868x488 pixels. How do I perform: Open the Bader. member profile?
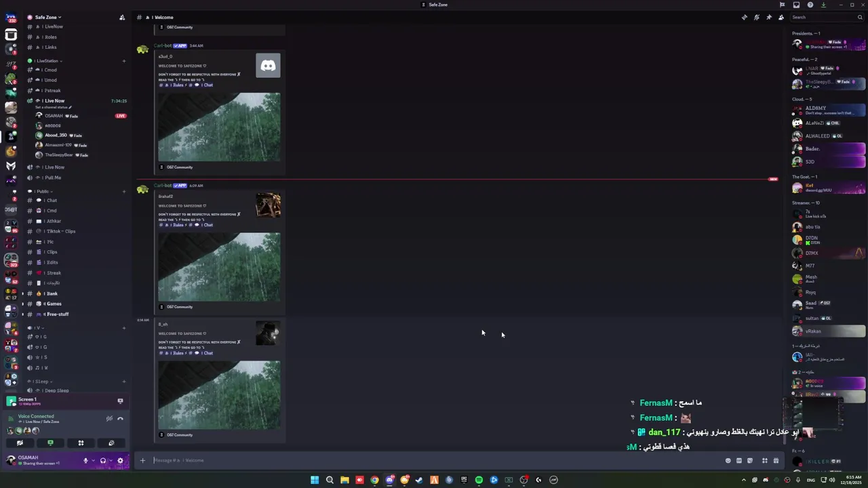tap(829, 149)
